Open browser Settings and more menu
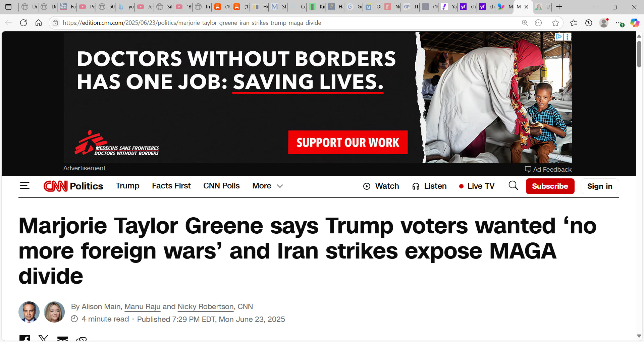This screenshot has width=644, height=342. pos(619,23)
